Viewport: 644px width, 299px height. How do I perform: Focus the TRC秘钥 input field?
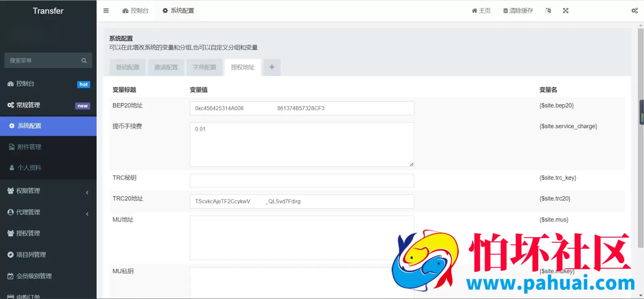[302, 181]
